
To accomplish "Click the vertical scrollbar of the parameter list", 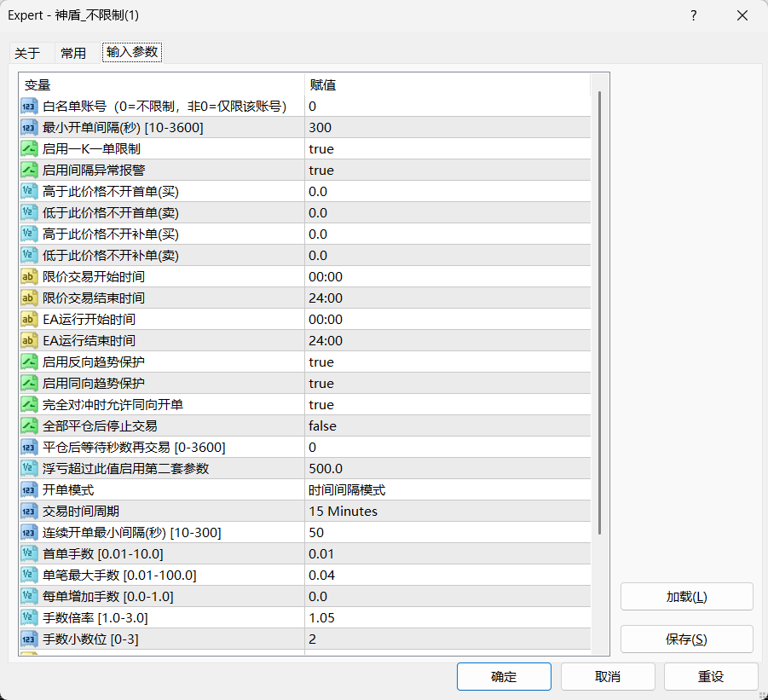I will tap(599, 314).
